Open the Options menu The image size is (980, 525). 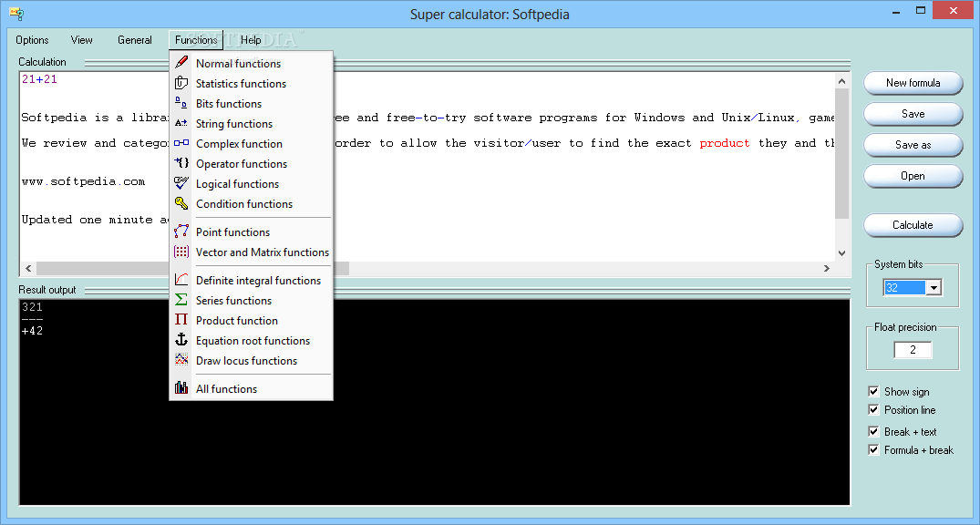pos(32,40)
